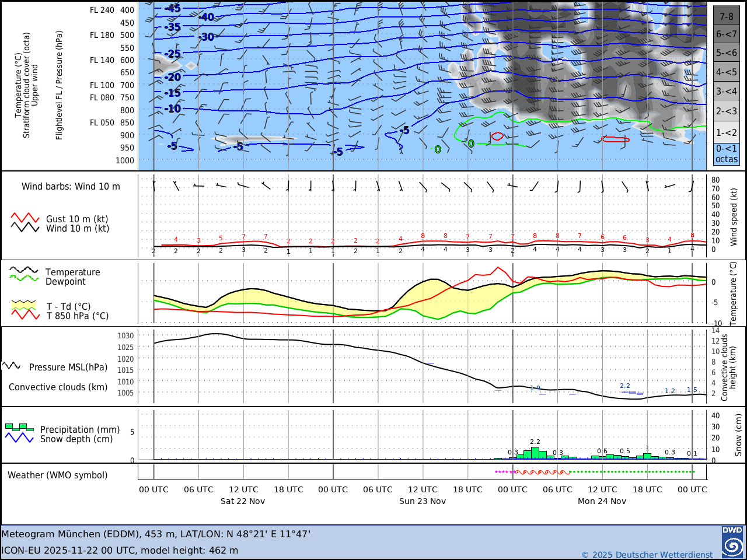Click the -20 isotherm contour label
This screenshot has height=560, width=747.
tap(173, 77)
